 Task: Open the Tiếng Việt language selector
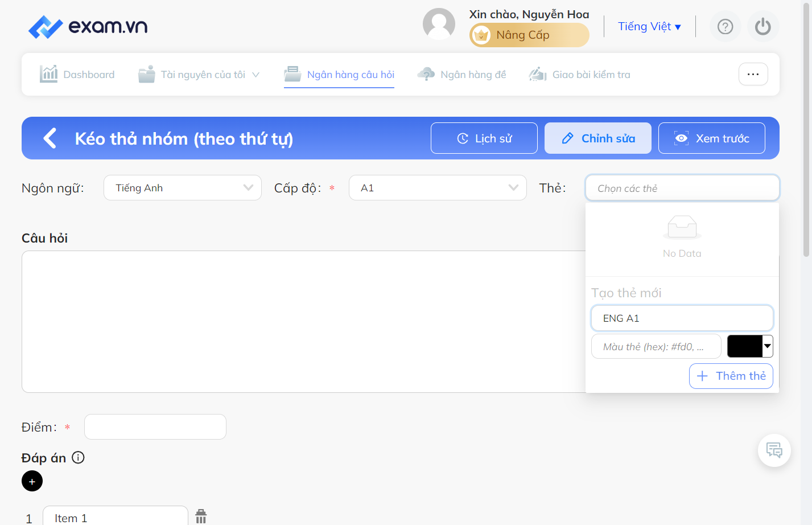click(649, 27)
